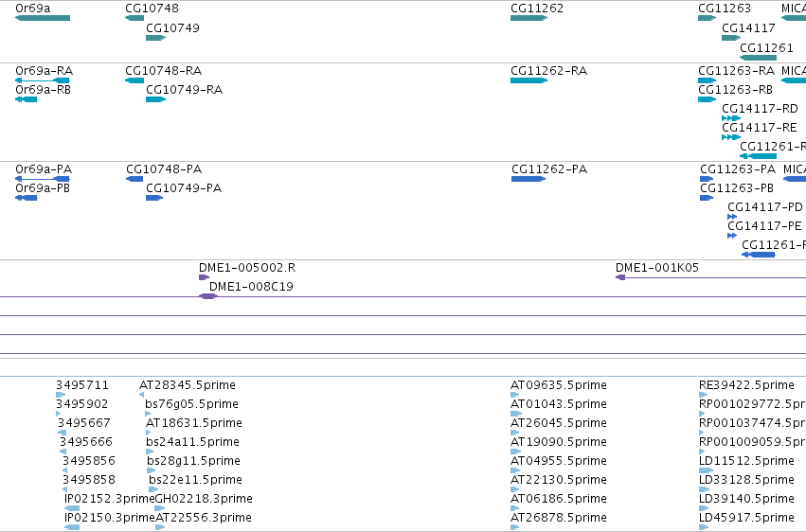Viewport: 806px width, 532px height.
Task: Open the CG11262 gene feature label
Action: (537, 9)
